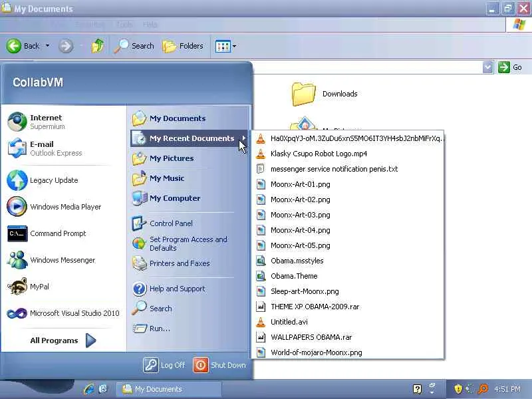The height and width of the screenshot is (399, 532).
Task: Launch Outlook Express E-mail
Action: pos(63,148)
